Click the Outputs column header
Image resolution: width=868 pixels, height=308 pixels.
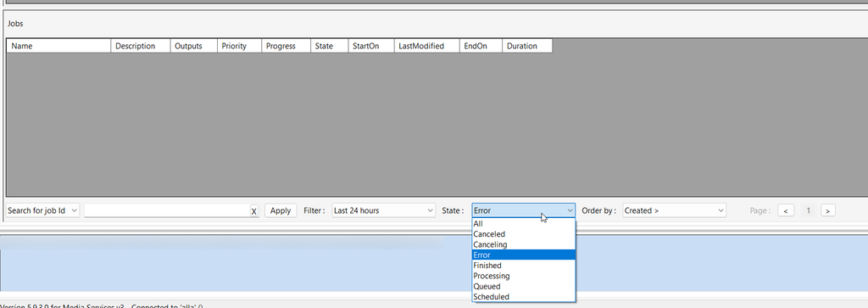[x=194, y=46]
